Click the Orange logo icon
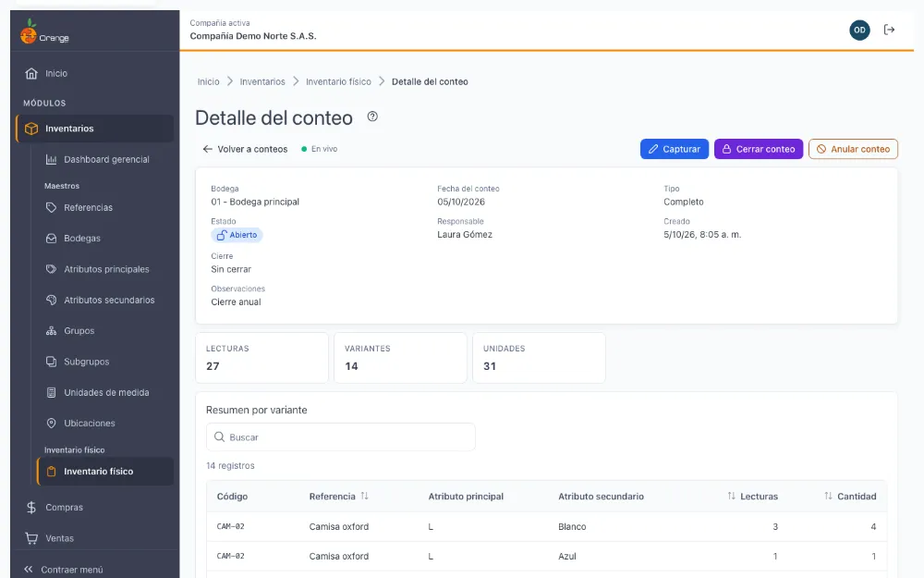This screenshot has width=924, height=578. coord(29,31)
